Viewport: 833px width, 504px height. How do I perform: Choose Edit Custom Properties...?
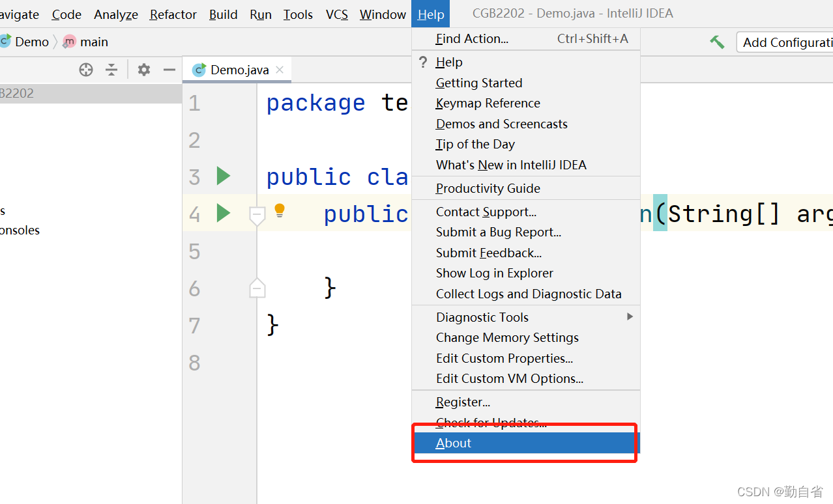click(x=526, y=358)
